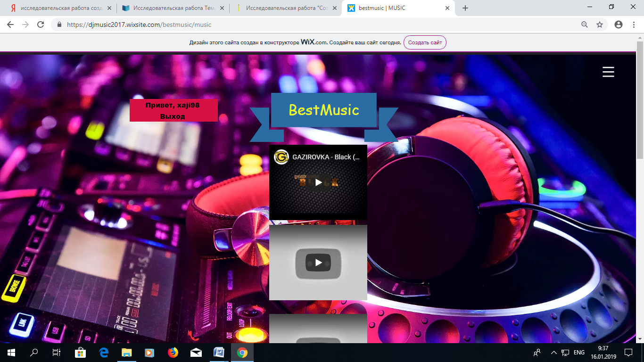Open the Chrome profile avatar
Image resolution: width=644 pixels, height=362 pixels.
point(619,25)
